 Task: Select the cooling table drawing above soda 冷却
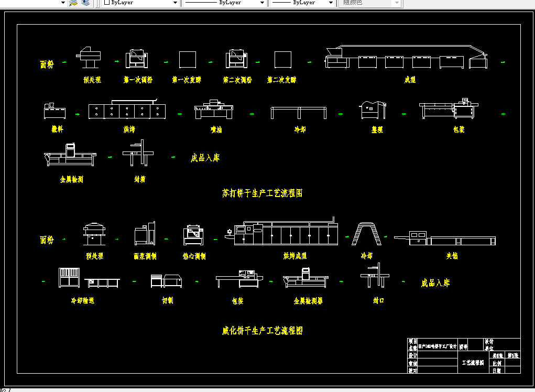point(299,113)
